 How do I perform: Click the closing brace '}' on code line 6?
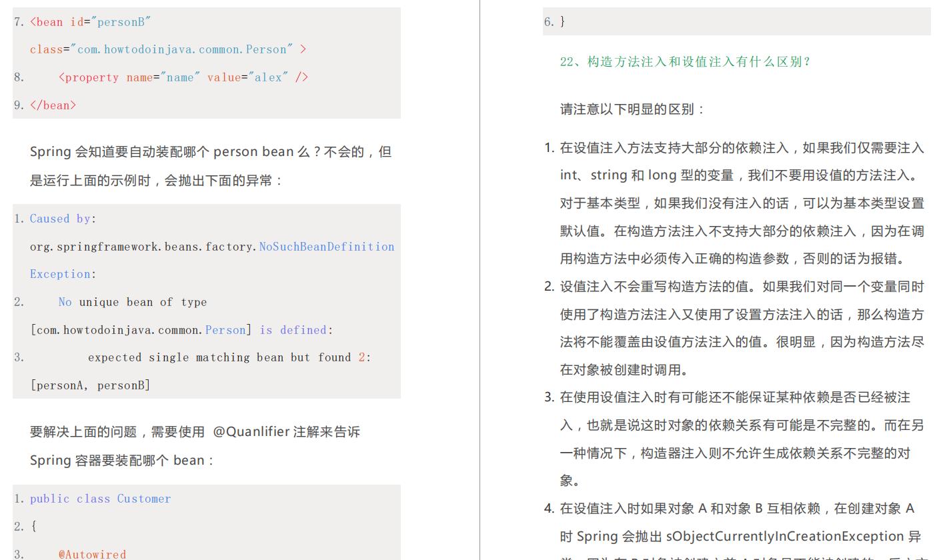(x=563, y=22)
